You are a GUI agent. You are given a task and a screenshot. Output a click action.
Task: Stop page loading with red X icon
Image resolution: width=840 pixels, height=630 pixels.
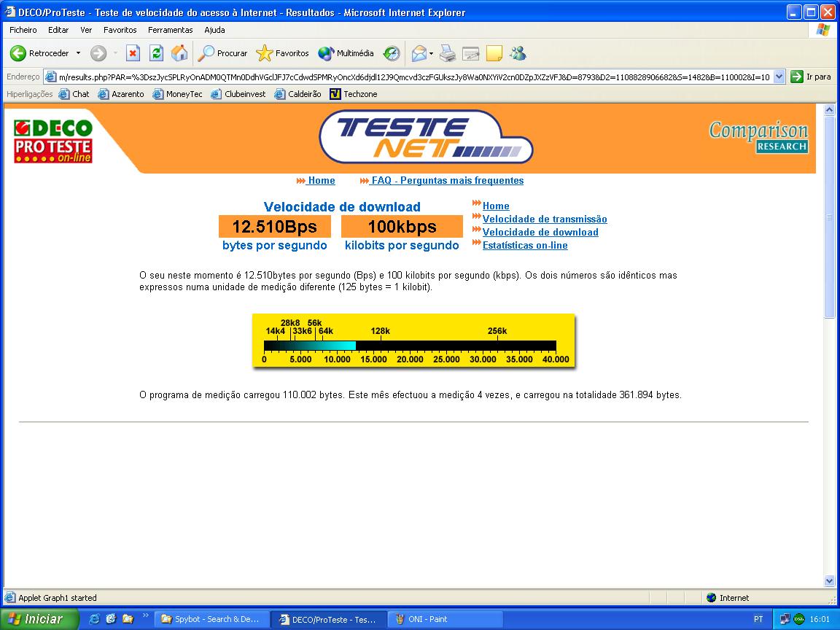[x=133, y=53]
